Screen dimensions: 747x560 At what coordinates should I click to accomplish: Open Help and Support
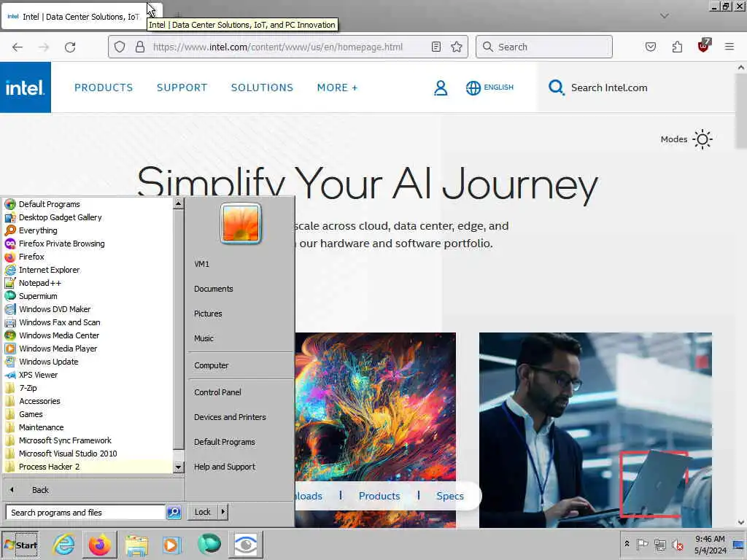pyautogui.click(x=225, y=467)
